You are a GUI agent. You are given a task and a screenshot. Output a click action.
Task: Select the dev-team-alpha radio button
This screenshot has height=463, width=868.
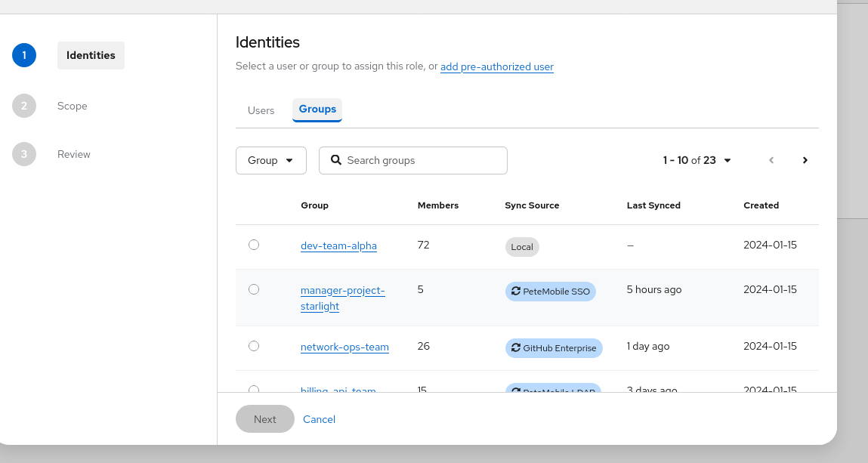click(x=254, y=245)
